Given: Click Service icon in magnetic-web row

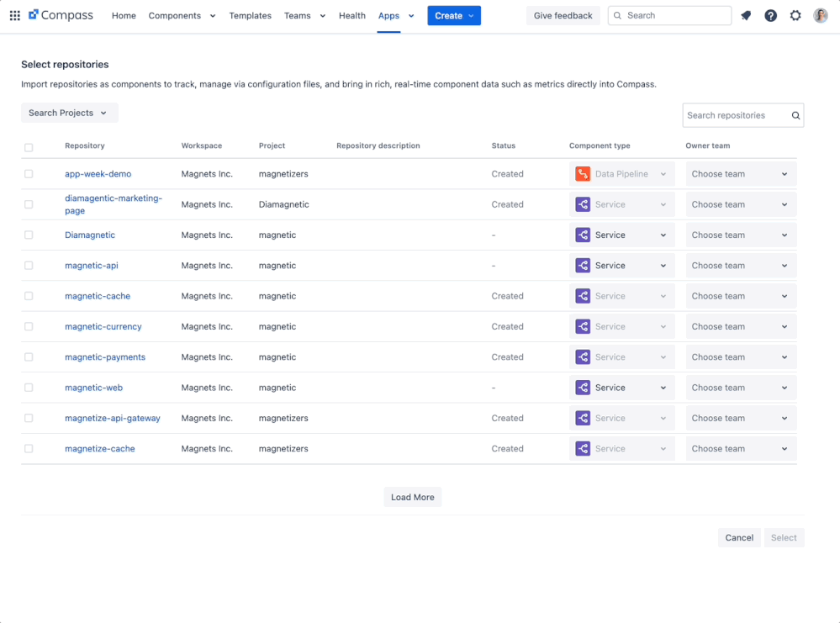Looking at the screenshot, I should tap(583, 388).
